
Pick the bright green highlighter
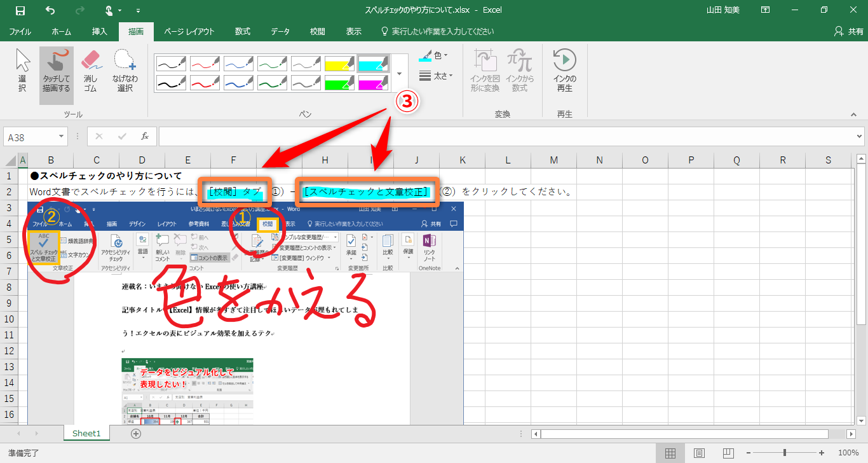tap(339, 83)
